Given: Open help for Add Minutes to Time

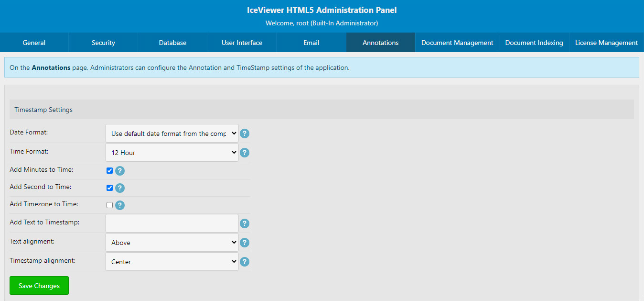Looking at the screenshot, I should click(x=120, y=171).
